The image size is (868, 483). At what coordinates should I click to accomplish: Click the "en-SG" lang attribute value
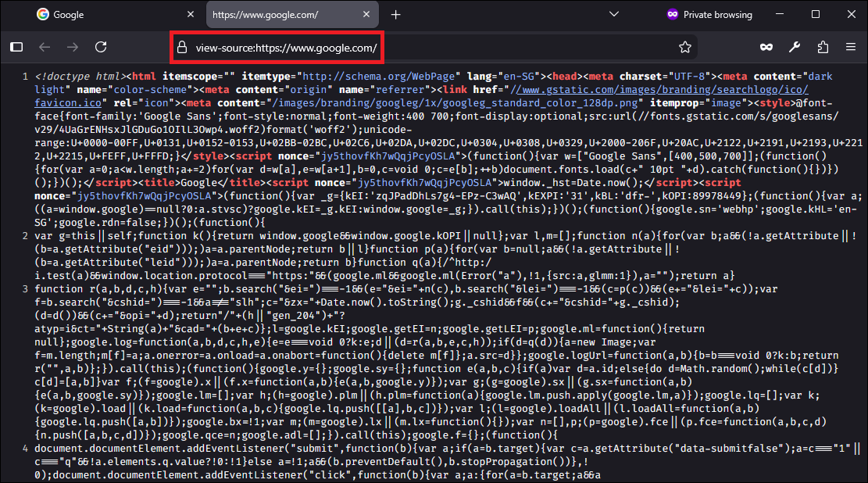519,77
